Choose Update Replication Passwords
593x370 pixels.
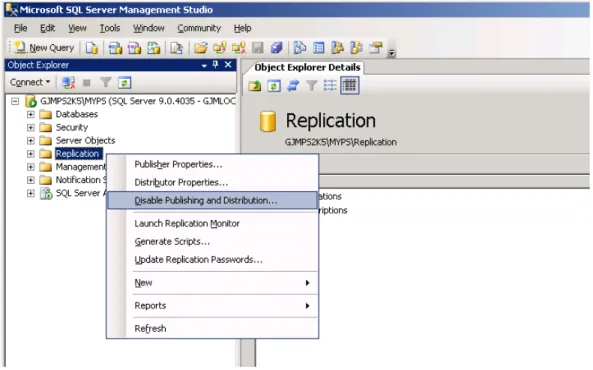(213, 260)
